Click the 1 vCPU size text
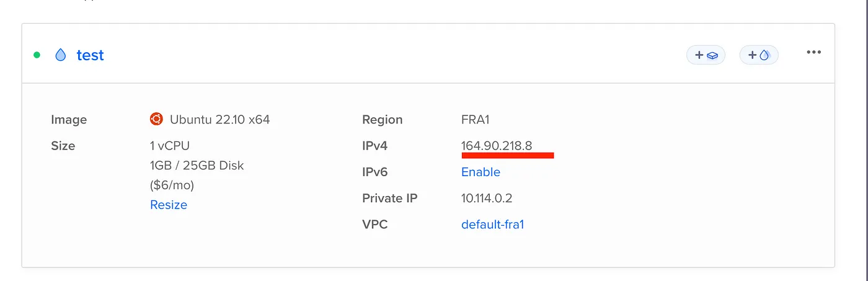This screenshot has height=281, width=868. point(170,146)
